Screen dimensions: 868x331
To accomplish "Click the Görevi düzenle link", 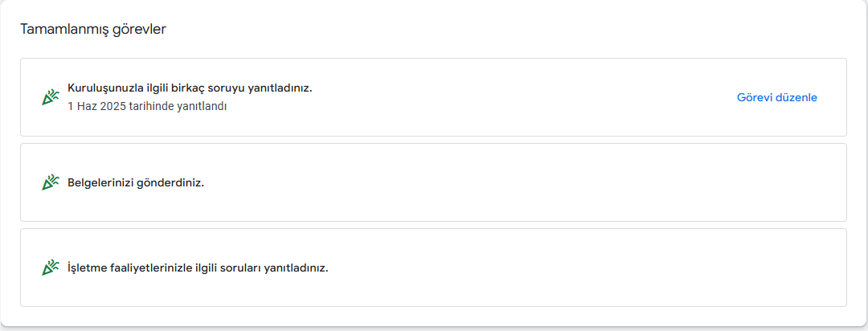I will (776, 97).
